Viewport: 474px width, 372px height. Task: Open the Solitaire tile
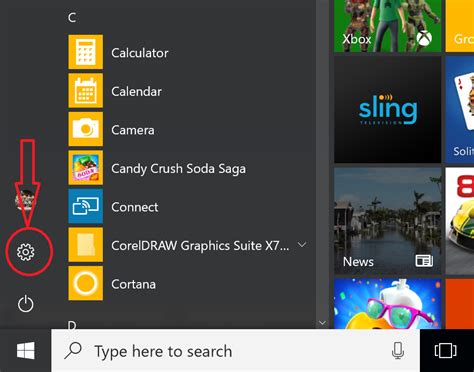point(460,109)
